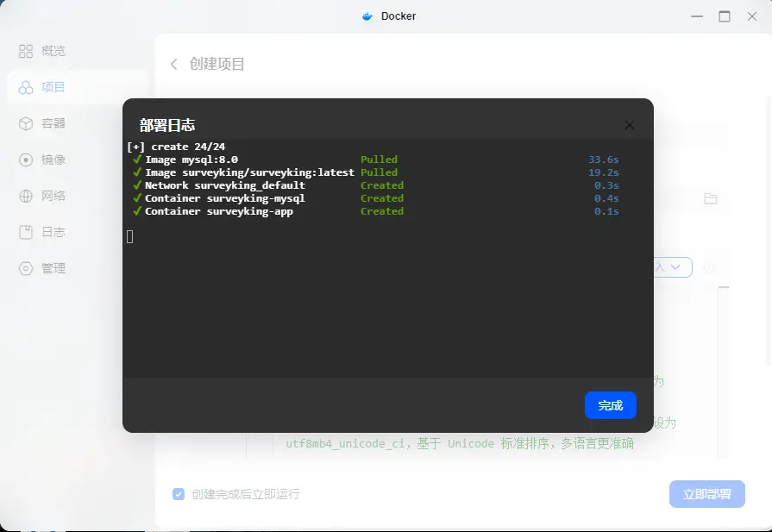Click the Created status for surveyking-app
Screen dimensions: 772x532
click(382, 211)
